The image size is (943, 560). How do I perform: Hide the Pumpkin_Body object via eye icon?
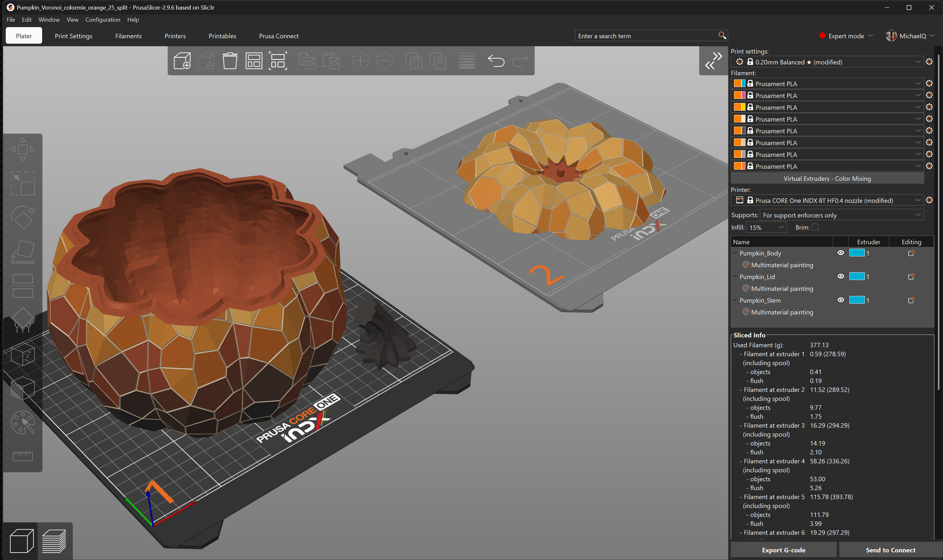[840, 253]
